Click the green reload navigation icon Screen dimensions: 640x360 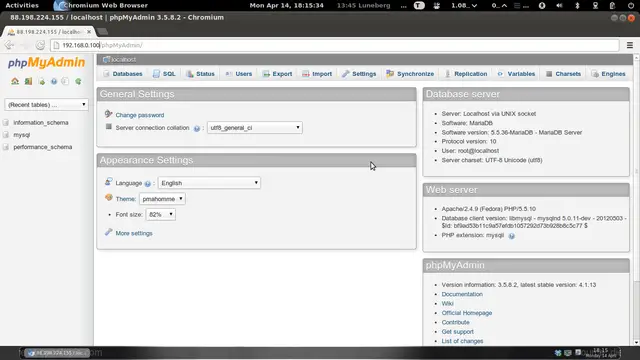pyautogui.click(x=78, y=81)
